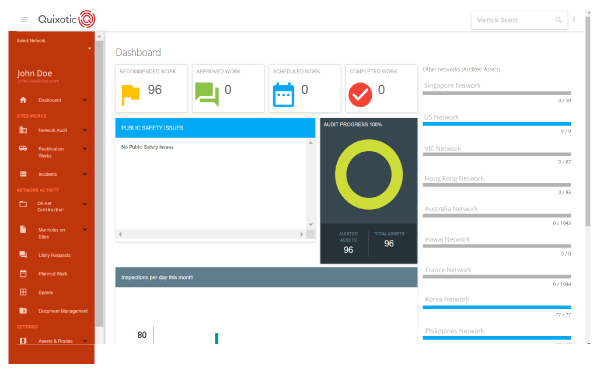
Task: Open the hamburger menu next to the logo
Action: [24, 19]
